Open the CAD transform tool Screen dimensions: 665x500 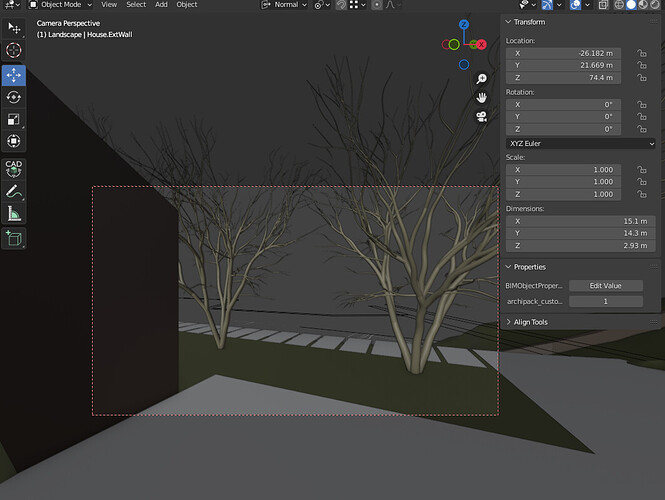pyautogui.click(x=14, y=168)
